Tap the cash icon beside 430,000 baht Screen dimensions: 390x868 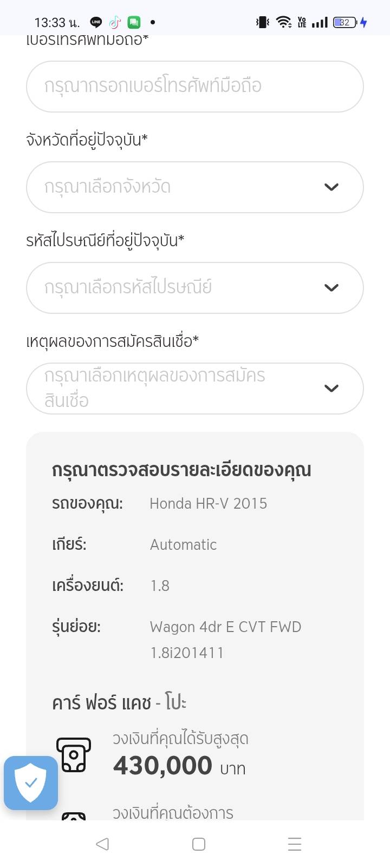(x=73, y=754)
